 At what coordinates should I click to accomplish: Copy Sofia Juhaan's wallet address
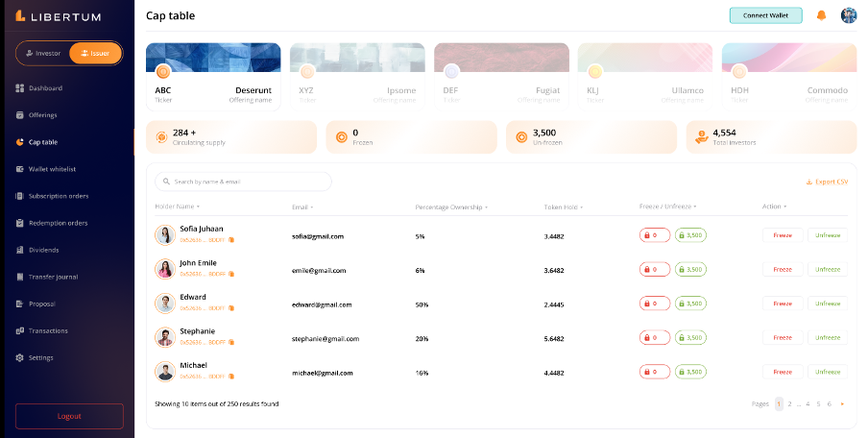[231, 240]
